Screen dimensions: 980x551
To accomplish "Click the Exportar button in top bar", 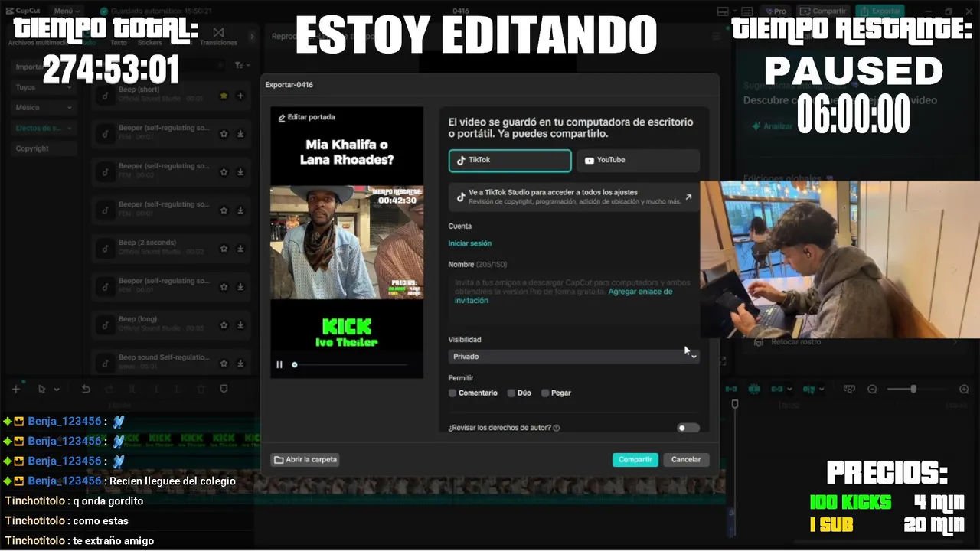I will click(x=880, y=11).
